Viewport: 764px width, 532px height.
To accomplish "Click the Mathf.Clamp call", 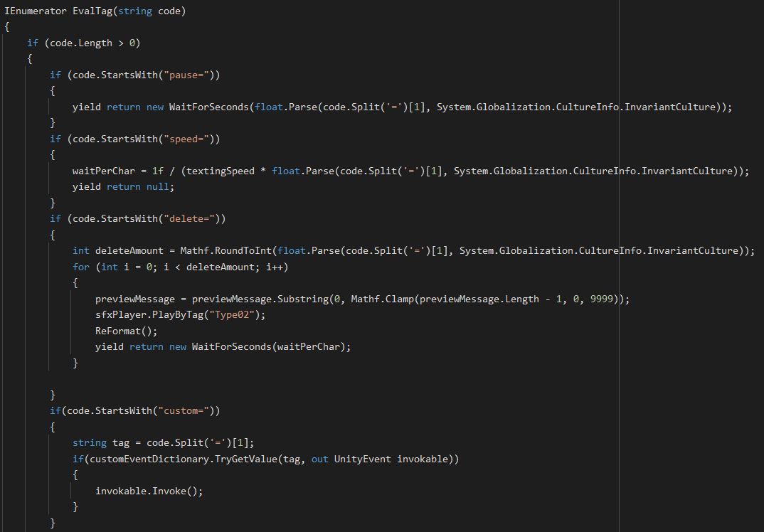I will point(384,299).
